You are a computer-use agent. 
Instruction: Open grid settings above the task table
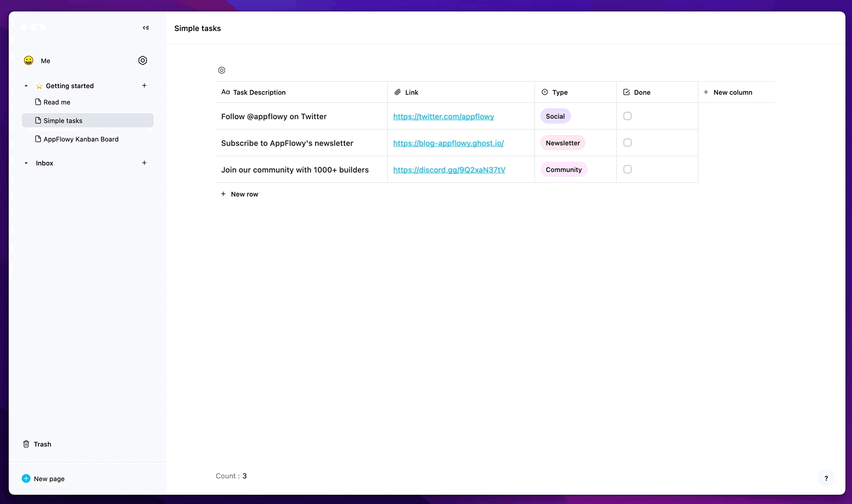[221, 70]
